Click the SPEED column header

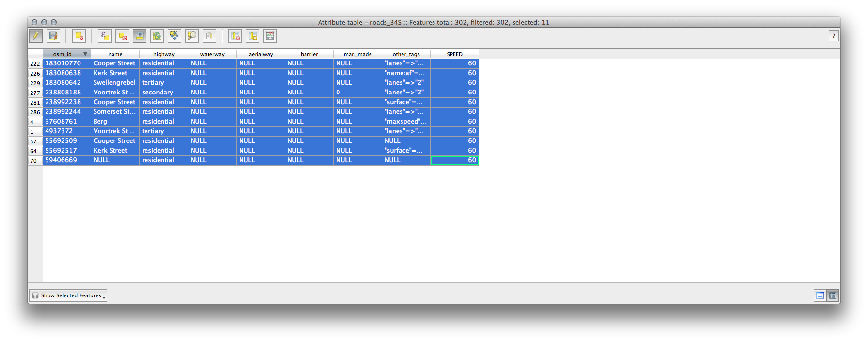click(454, 54)
